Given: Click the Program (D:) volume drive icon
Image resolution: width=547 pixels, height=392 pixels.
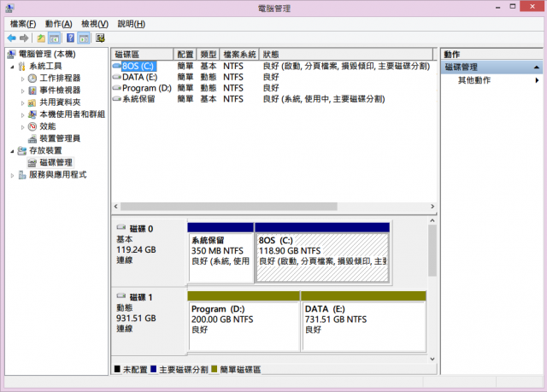Looking at the screenshot, I should click(x=117, y=88).
